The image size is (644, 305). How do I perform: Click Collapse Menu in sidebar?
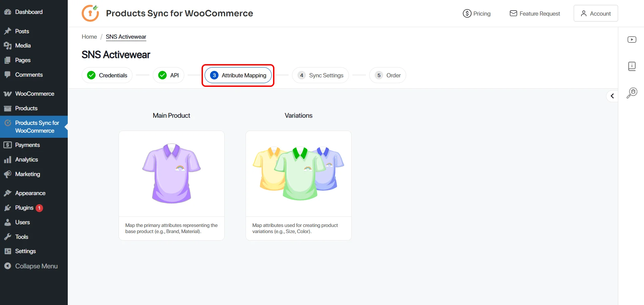click(x=34, y=266)
